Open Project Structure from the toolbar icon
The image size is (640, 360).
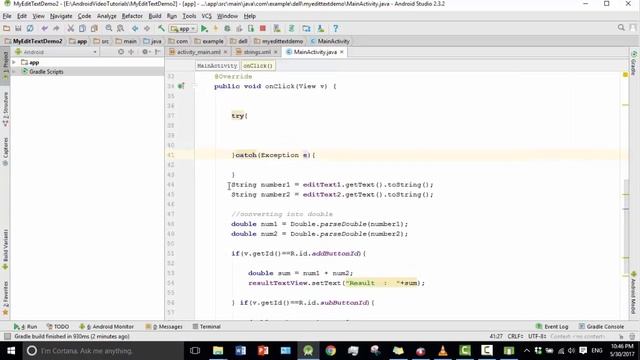click(306, 28)
